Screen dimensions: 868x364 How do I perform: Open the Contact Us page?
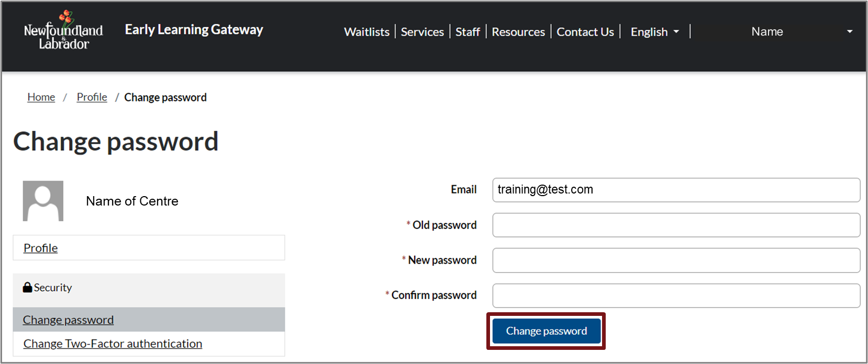coord(585,32)
